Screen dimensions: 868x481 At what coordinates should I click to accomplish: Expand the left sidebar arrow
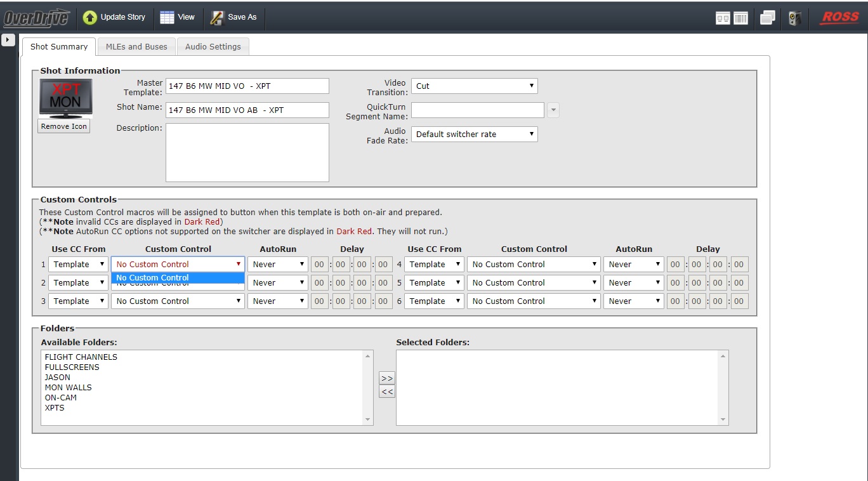point(8,41)
